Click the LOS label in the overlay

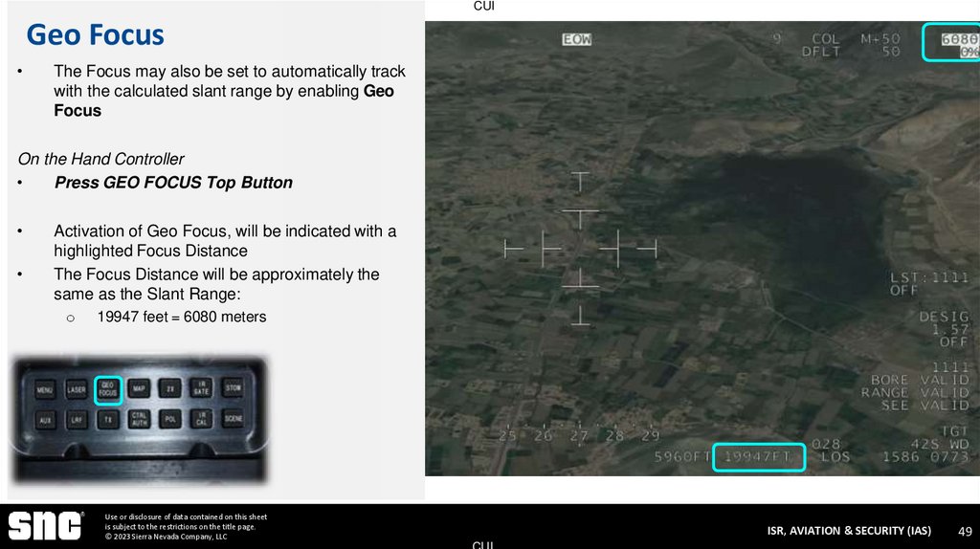[x=835, y=457]
